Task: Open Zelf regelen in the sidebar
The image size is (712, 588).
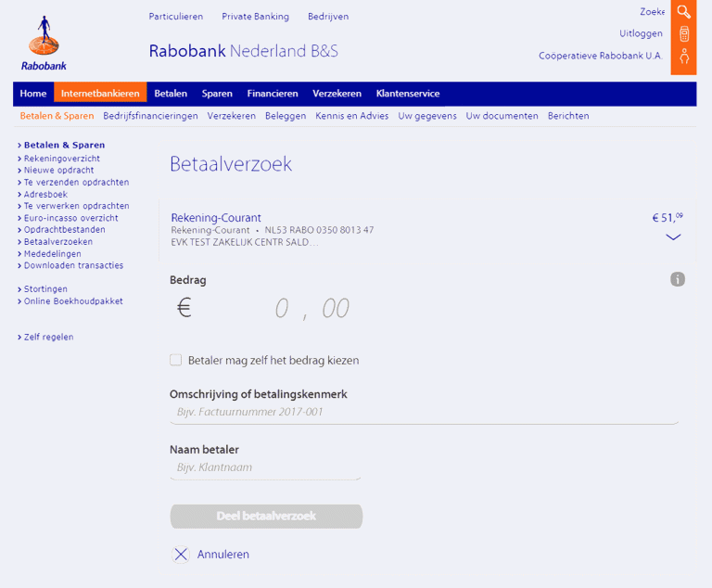Action: (48, 337)
